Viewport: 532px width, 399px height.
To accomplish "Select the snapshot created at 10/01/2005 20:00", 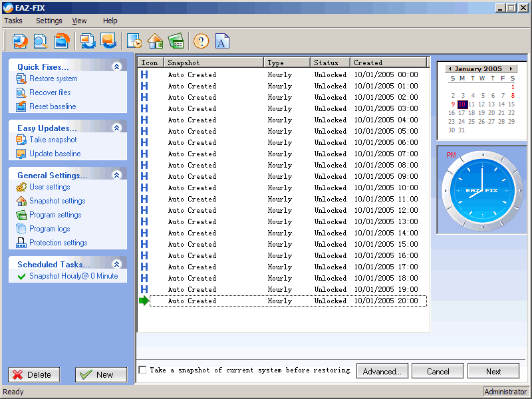I will [283, 301].
